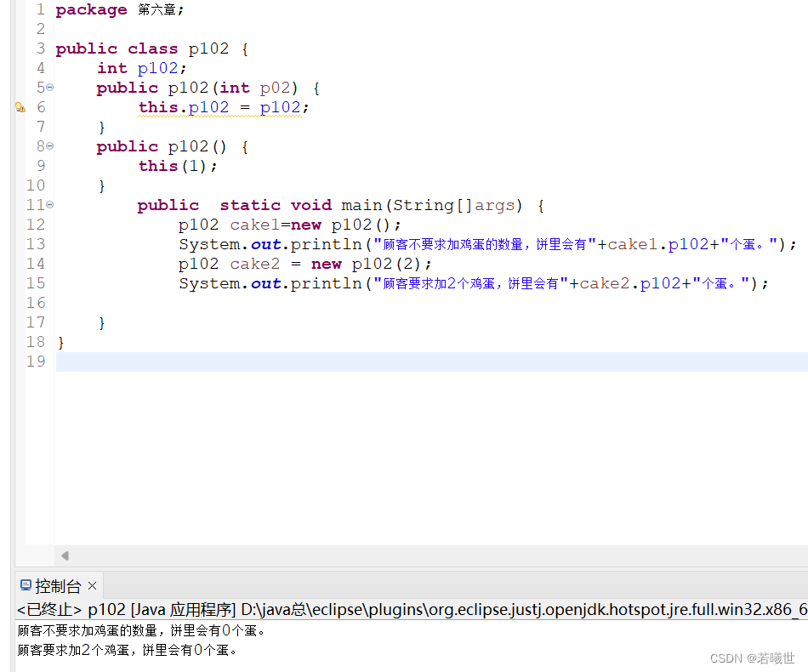Collapse the p102(int p02) constructor fold
Viewport: 808px width, 672px height.
click(50, 88)
